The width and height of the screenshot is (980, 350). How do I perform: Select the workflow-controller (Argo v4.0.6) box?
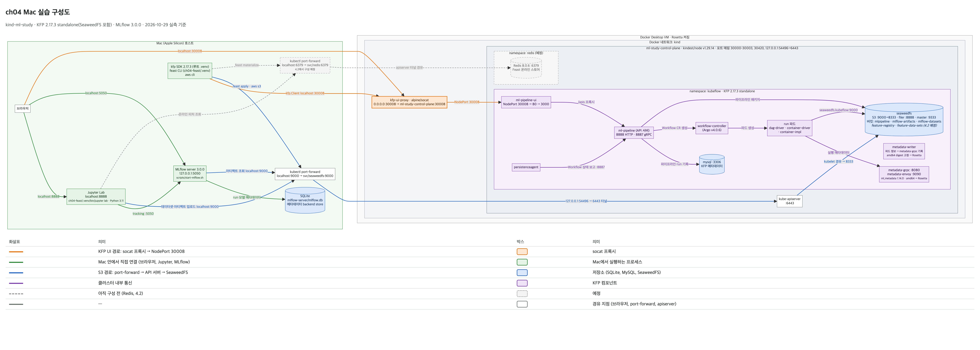[712, 128]
